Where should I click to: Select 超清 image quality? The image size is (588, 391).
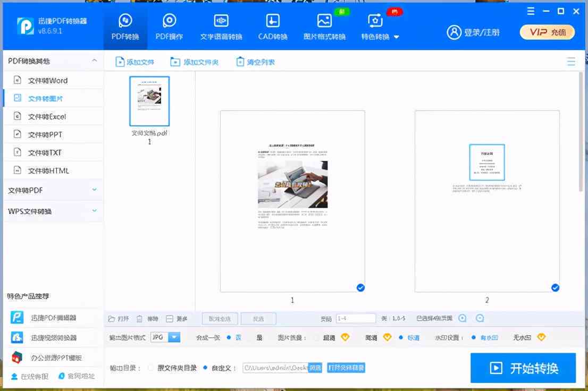tap(325, 337)
